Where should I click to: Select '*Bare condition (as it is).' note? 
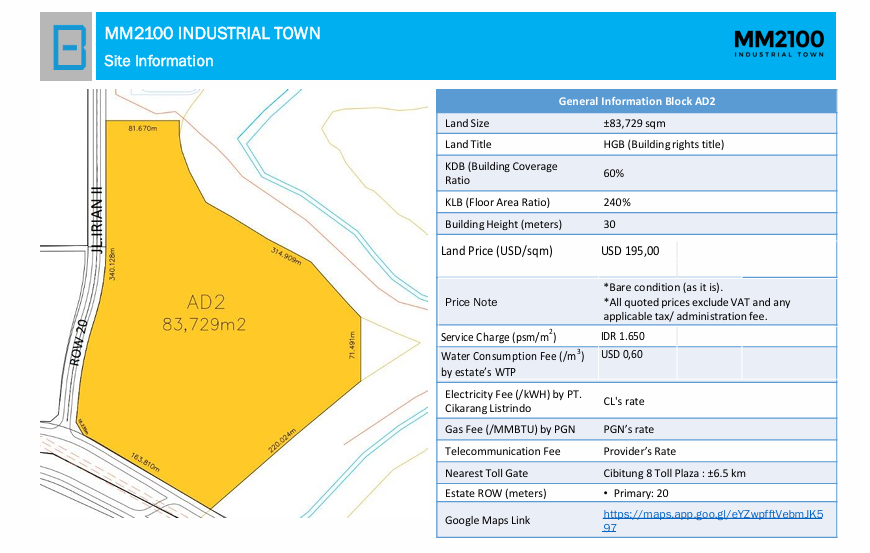pos(663,287)
